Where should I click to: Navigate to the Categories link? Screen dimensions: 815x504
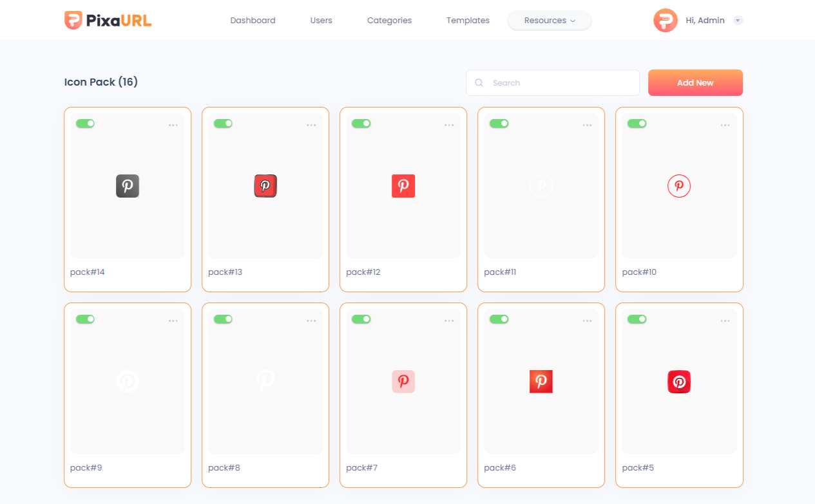[x=389, y=21]
